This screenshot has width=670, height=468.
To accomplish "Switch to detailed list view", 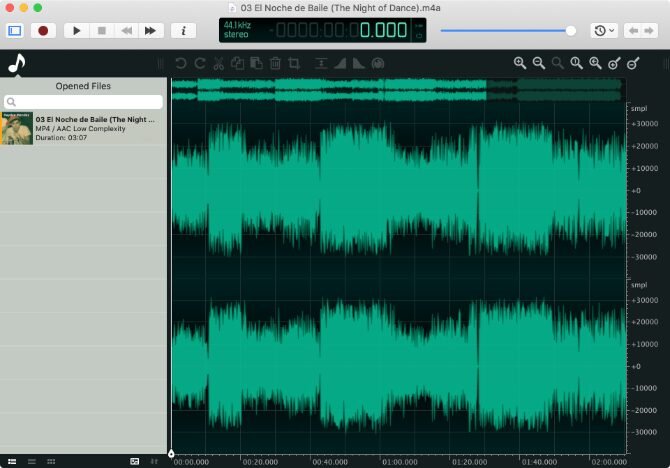I will pos(12,462).
